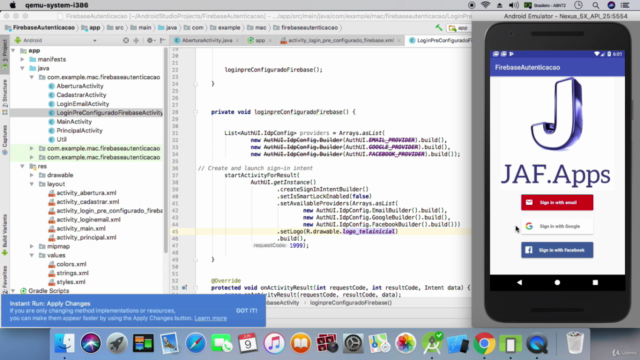
Task: Click hide project panel icon
Action: coord(162,40)
